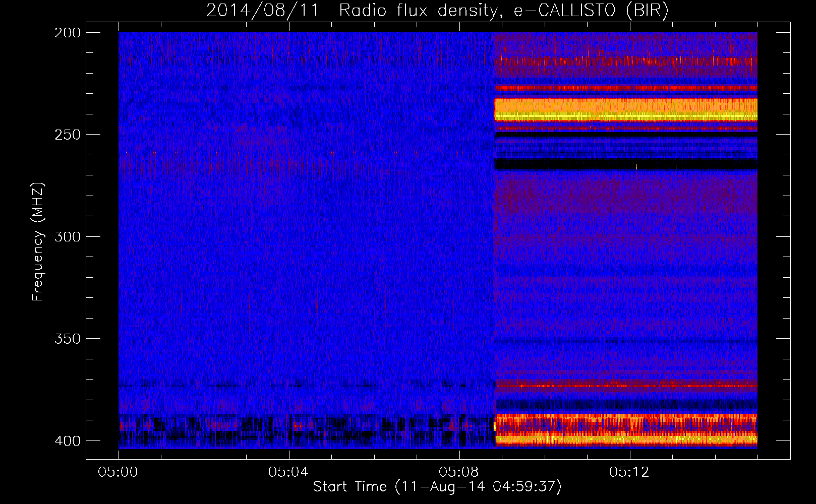Screen dimensions: 816x504
Task: Click the bright yellow band at 400 MHz
Action: click(626, 438)
